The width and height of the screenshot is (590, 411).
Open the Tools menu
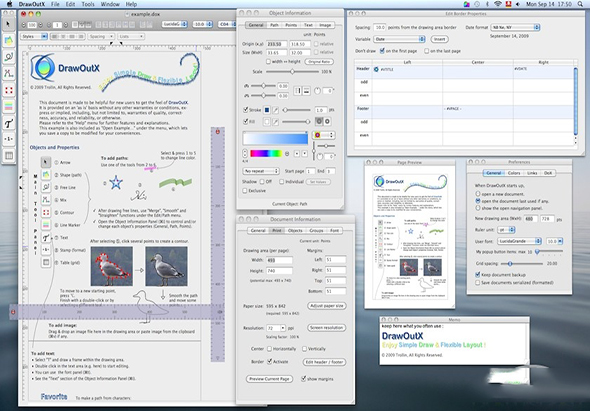pyautogui.click(x=88, y=4)
